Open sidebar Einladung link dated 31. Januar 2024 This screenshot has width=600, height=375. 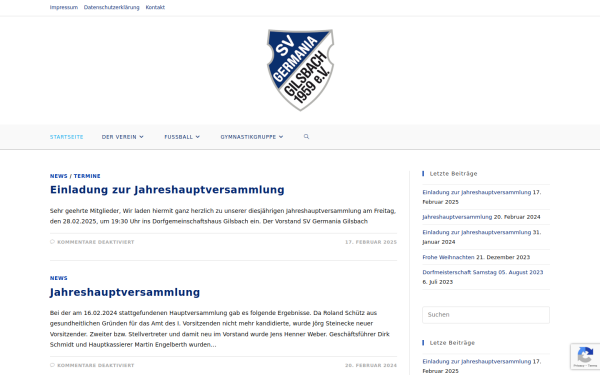[x=477, y=232]
